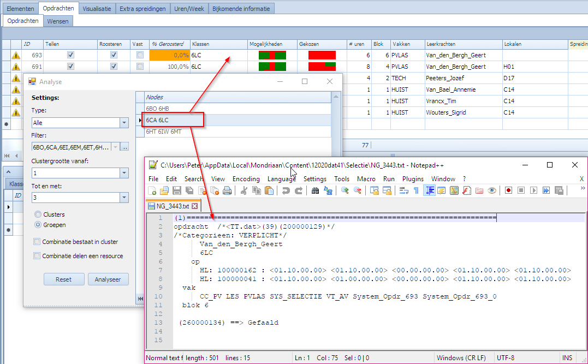This screenshot has width=588, height=364.
Task: Run macro multiple times icon
Action: pos(547,191)
